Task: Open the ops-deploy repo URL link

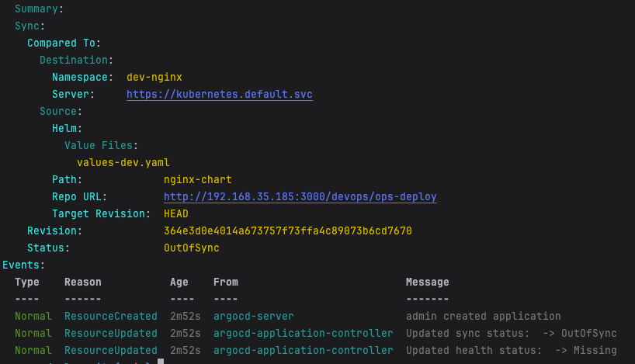Action: (300, 197)
